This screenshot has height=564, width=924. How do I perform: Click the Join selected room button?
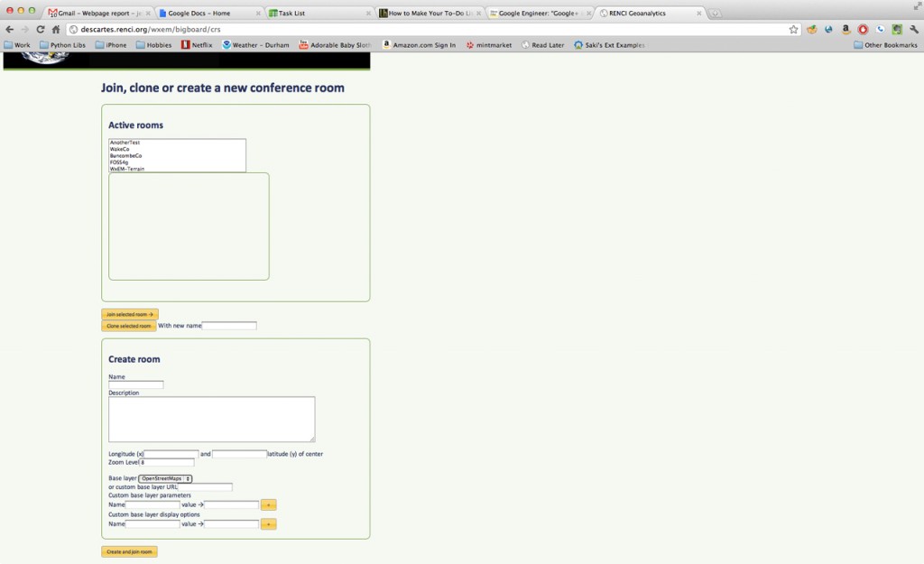tap(130, 314)
